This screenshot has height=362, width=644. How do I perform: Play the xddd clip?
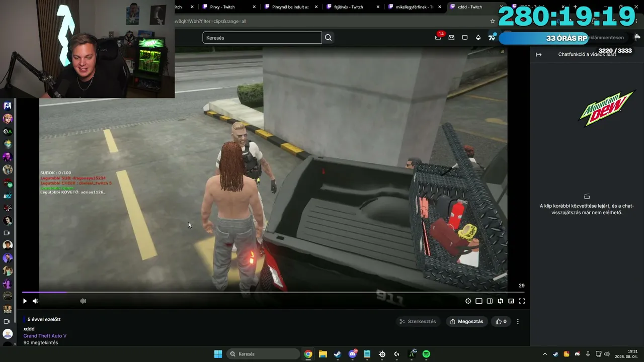(x=25, y=301)
